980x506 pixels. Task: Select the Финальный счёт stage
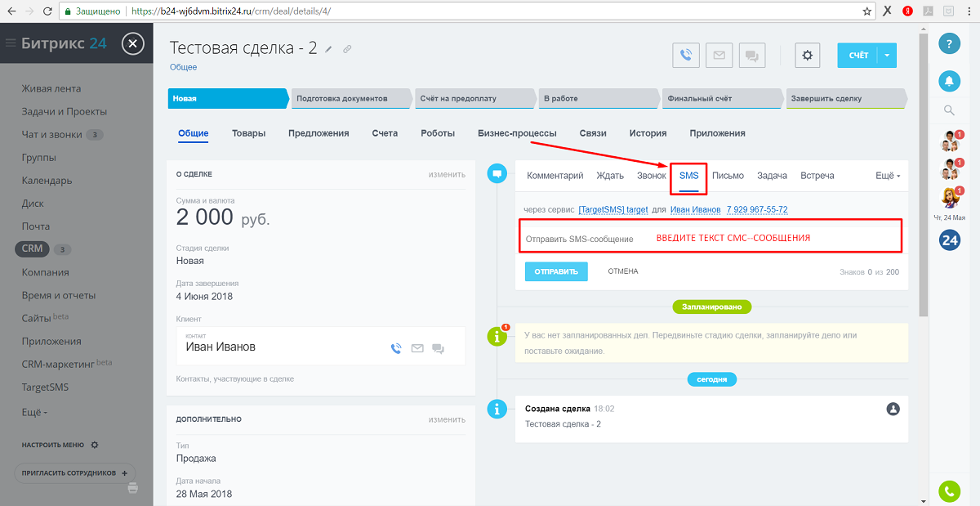coord(722,98)
